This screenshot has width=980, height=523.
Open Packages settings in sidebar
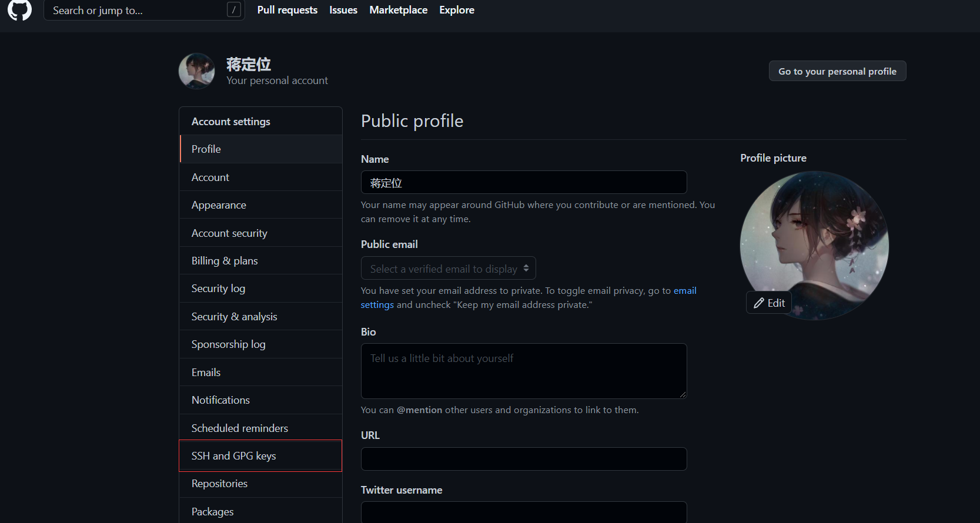(x=260, y=511)
